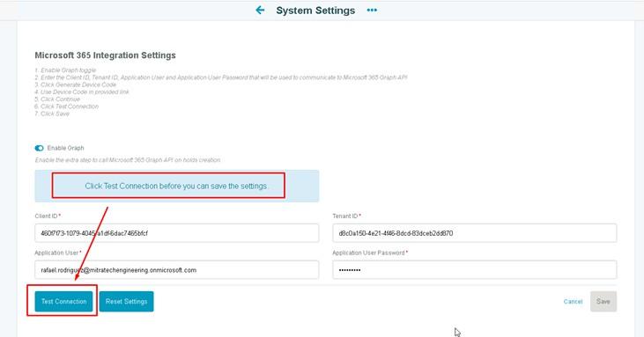Click the 'Click Test Connection before you can save' banner
The image size is (644, 337).
tap(176, 187)
